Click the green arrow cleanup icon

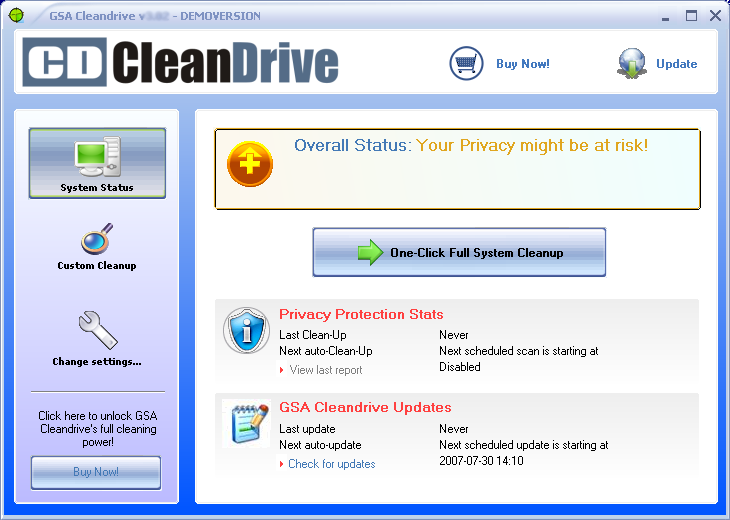point(370,253)
